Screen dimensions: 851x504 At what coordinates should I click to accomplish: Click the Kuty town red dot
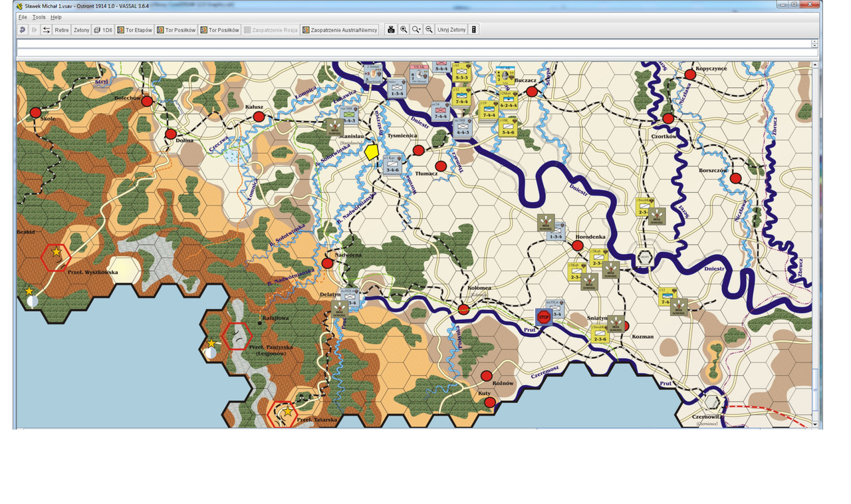pyautogui.click(x=490, y=402)
